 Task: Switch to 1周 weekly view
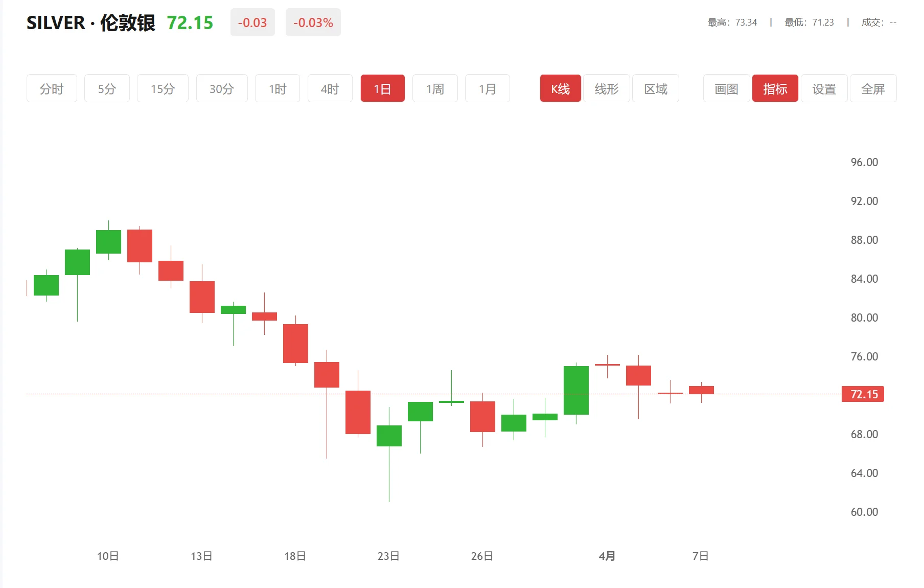click(x=435, y=88)
